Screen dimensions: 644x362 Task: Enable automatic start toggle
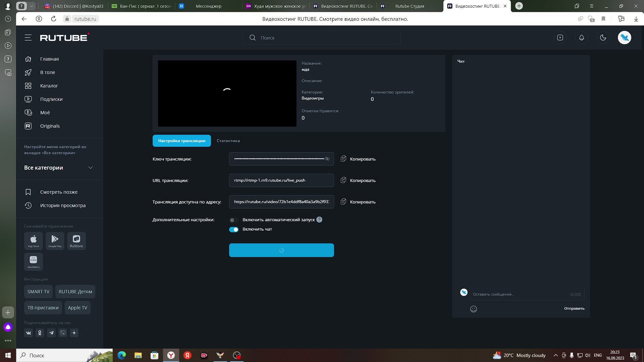tap(233, 220)
